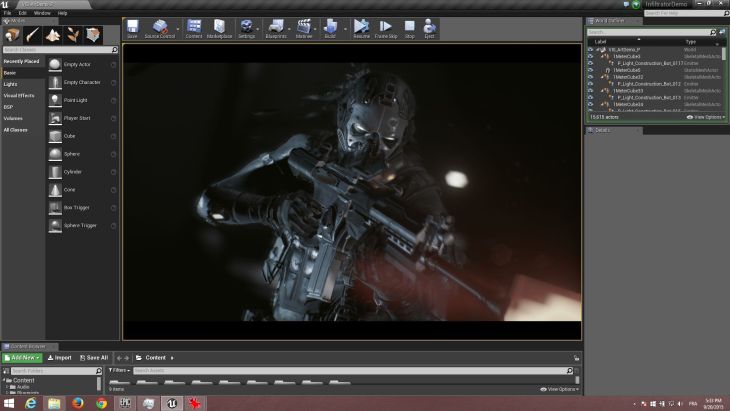
Task: Select the Place mode icon
Action: pyautogui.click(x=12, y=35)
